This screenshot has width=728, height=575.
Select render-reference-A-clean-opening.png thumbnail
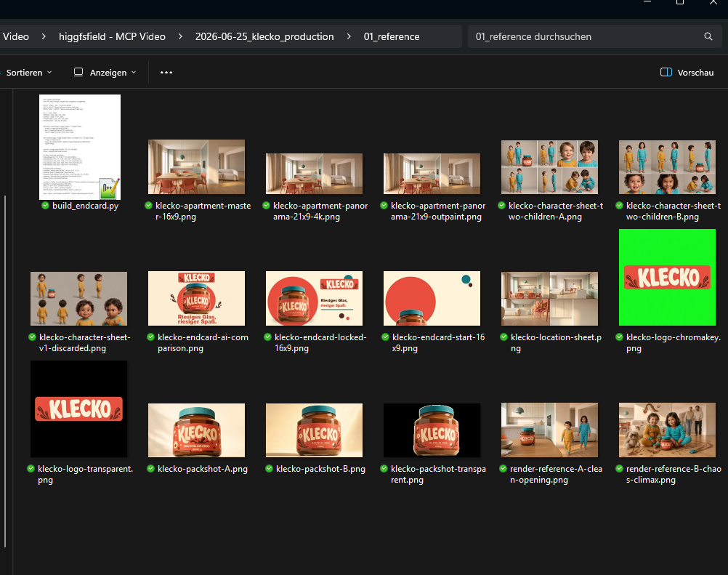[550, 430]
